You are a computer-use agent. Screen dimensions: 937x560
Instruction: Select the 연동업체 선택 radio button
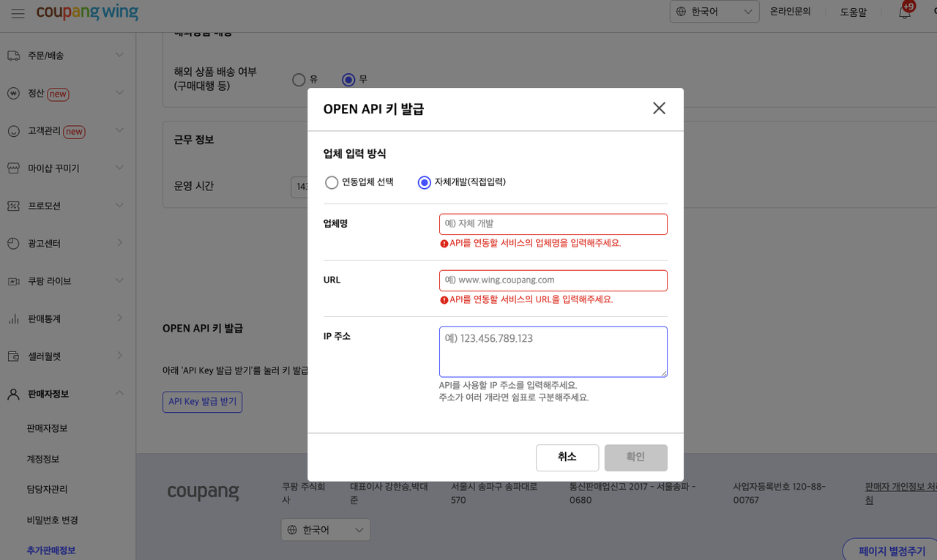[332, 182]
